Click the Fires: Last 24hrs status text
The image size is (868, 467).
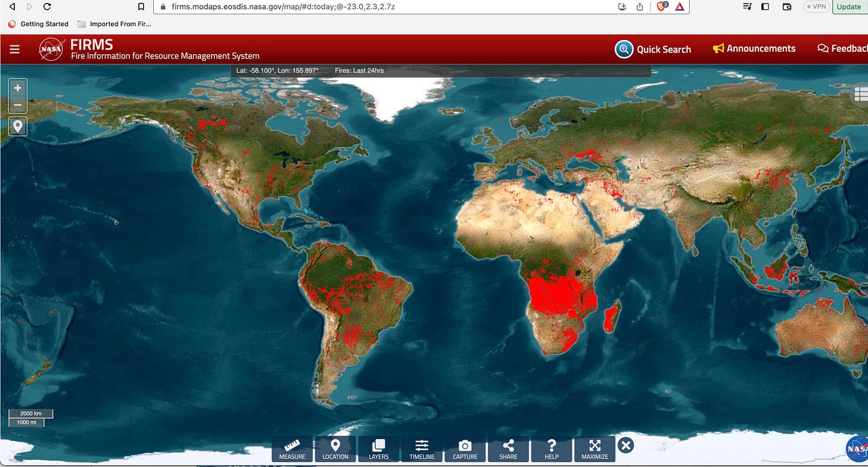click(x=359, y=70)
